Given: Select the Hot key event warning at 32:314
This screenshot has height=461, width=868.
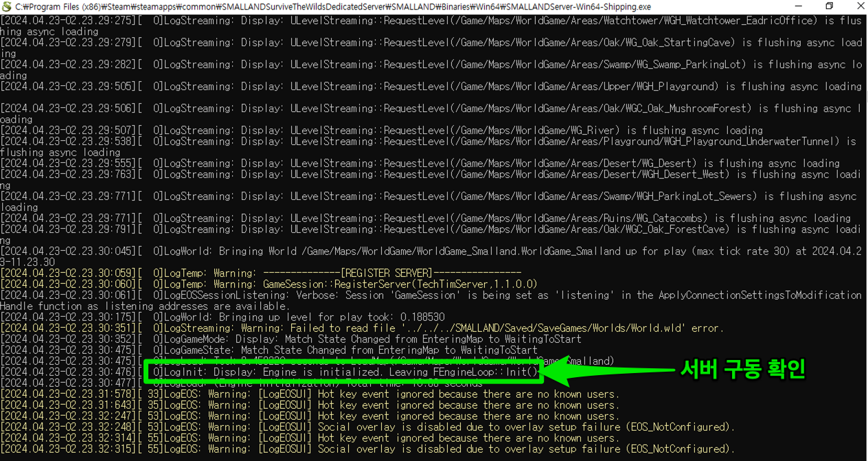Looking at the screenshot, I should click(x=310, y=438).
